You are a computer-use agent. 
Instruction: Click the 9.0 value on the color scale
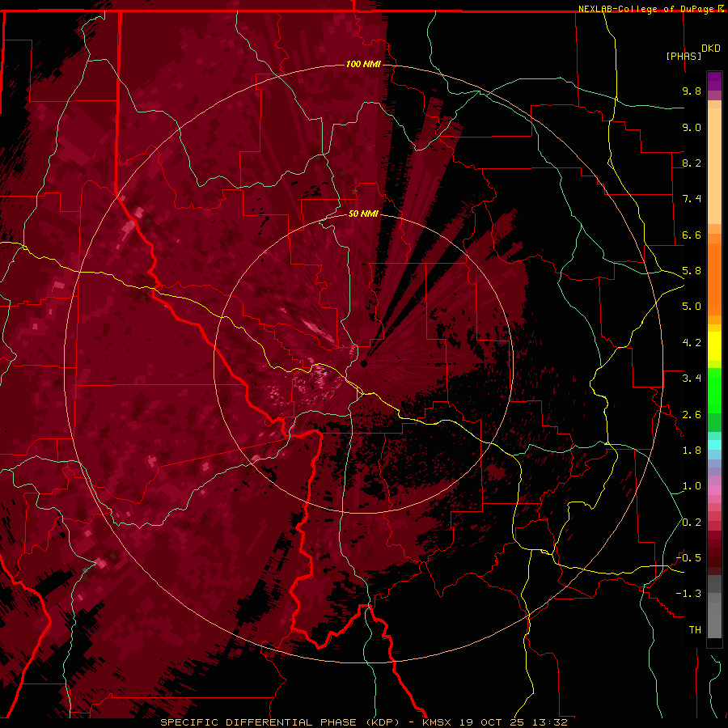coord(692,127)
